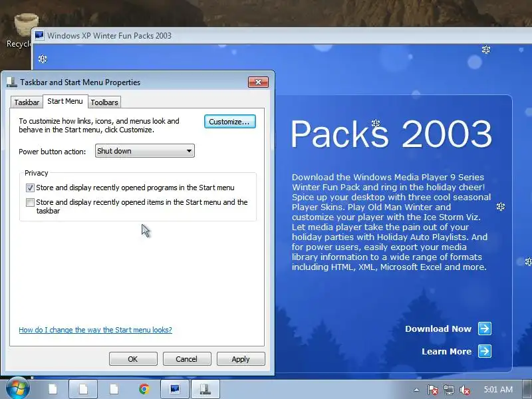The width and height of the screenshot is (532, 399).
Task: Open Google Chrome from the taskbar
Action: point(144,389)
